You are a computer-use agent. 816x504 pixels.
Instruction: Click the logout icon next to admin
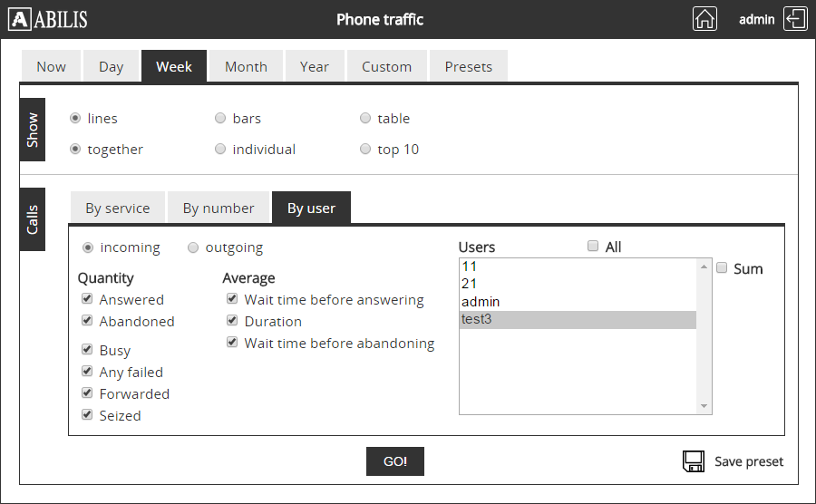click(x=795, y=19)
